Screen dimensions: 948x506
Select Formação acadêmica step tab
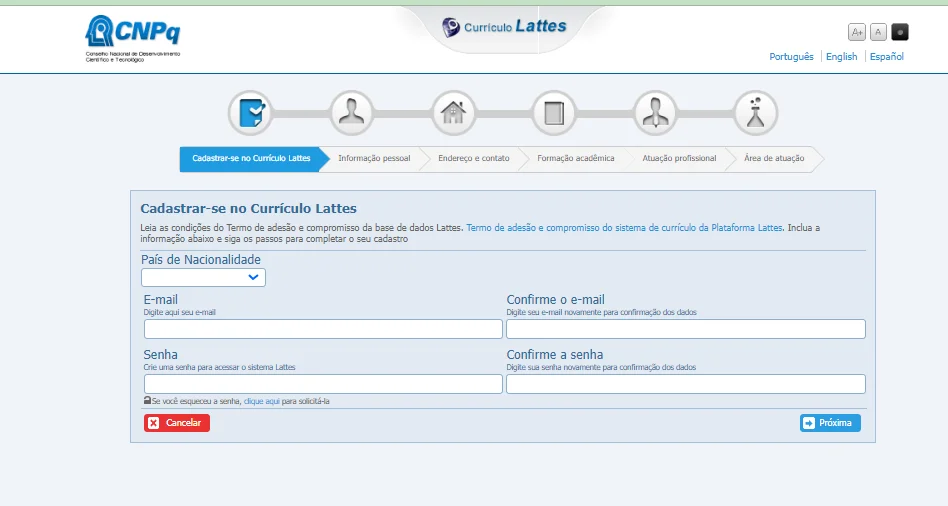tap(576, 158)
